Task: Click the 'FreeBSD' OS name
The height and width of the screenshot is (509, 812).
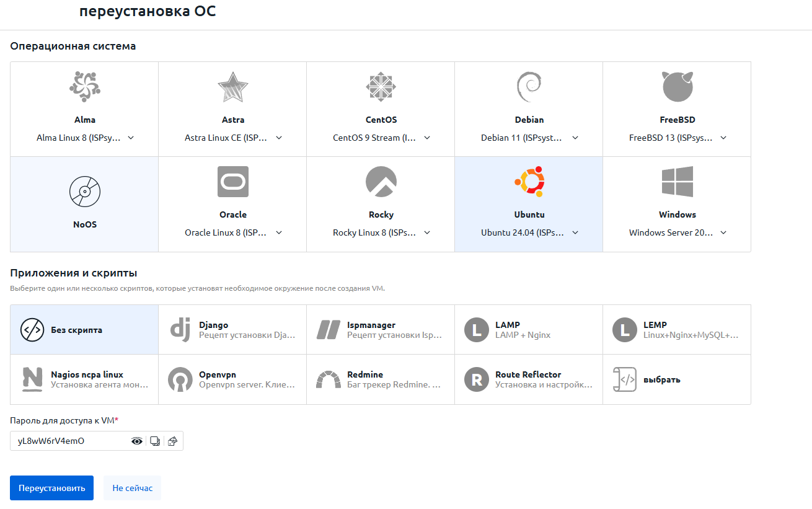Action: [x=677, y=120]
